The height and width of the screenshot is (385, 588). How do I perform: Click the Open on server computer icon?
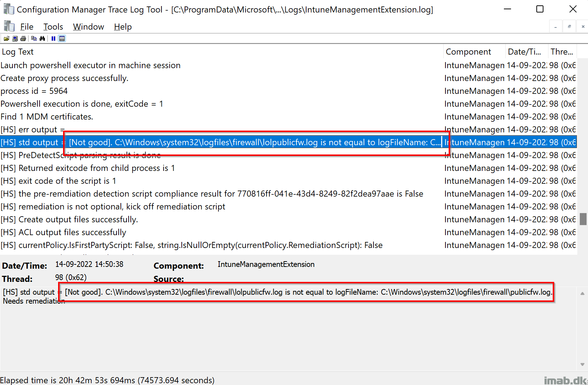[x=15, y=39]
